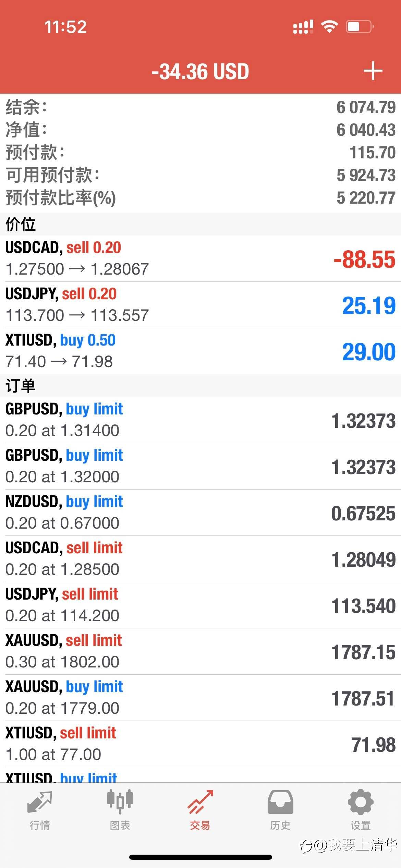Select the USDCAD sell 0.20 position
Image resolution: width=401 pixels, height=868 pixels.
(x=200, y=258)
